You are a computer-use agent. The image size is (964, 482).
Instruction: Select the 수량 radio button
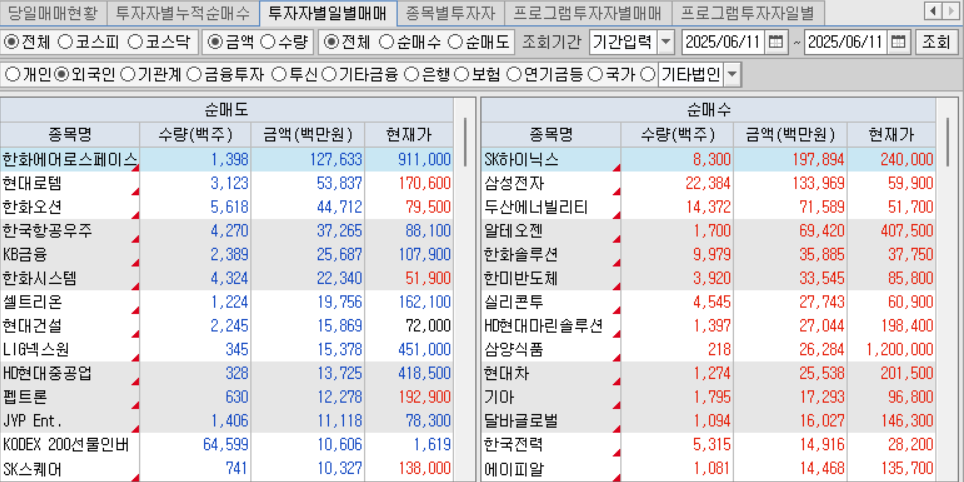point(267,42)
